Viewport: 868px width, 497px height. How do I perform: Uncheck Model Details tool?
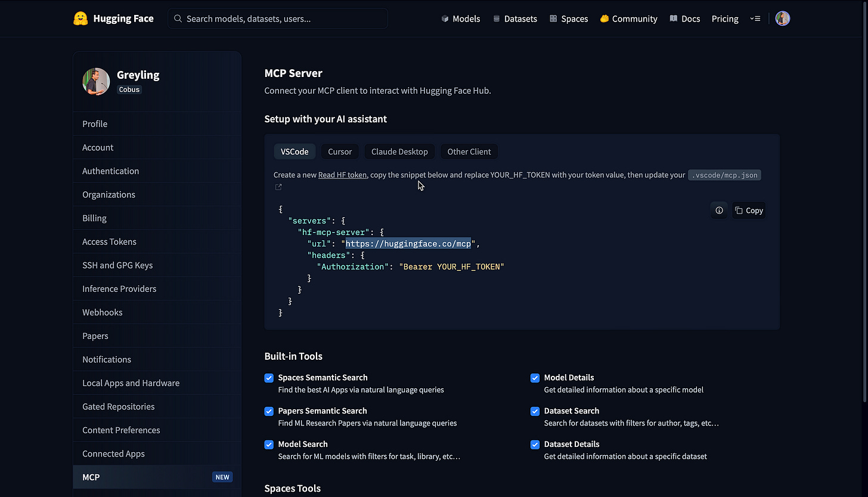[535, 378]
